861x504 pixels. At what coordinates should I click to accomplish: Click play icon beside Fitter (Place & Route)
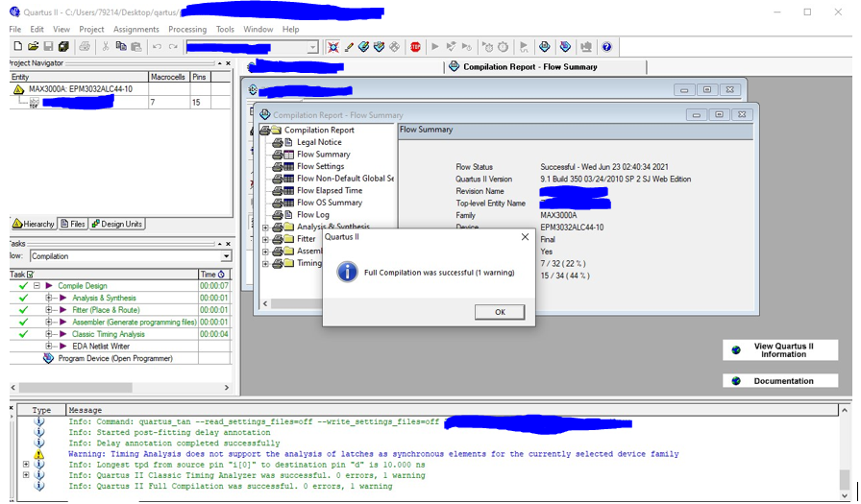pyautogui.click(x=63, y=310)
